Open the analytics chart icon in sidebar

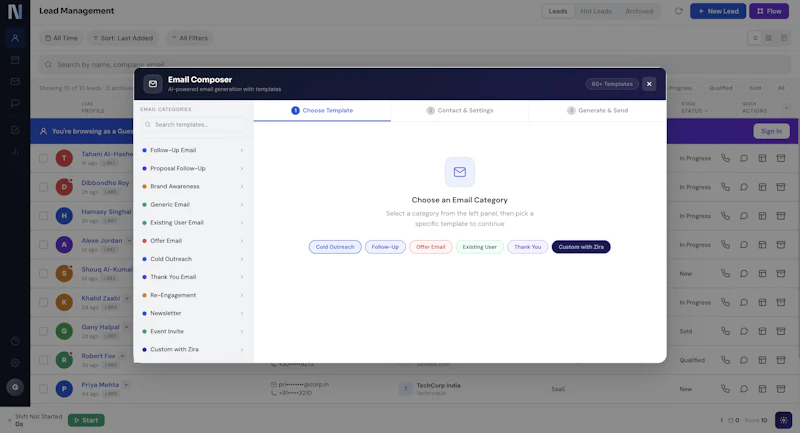[x=15, y=151]
